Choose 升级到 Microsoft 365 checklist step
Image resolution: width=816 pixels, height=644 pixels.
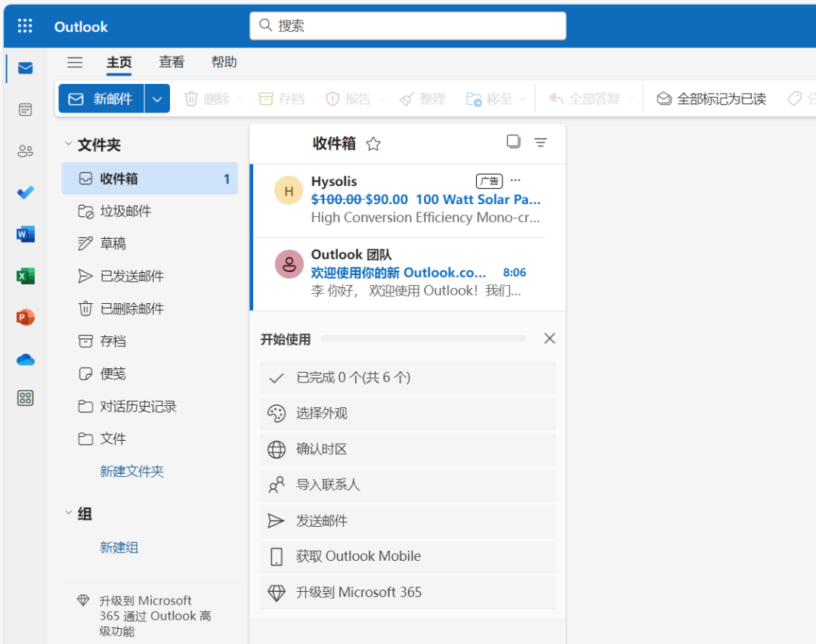click(x=408, y=593)
